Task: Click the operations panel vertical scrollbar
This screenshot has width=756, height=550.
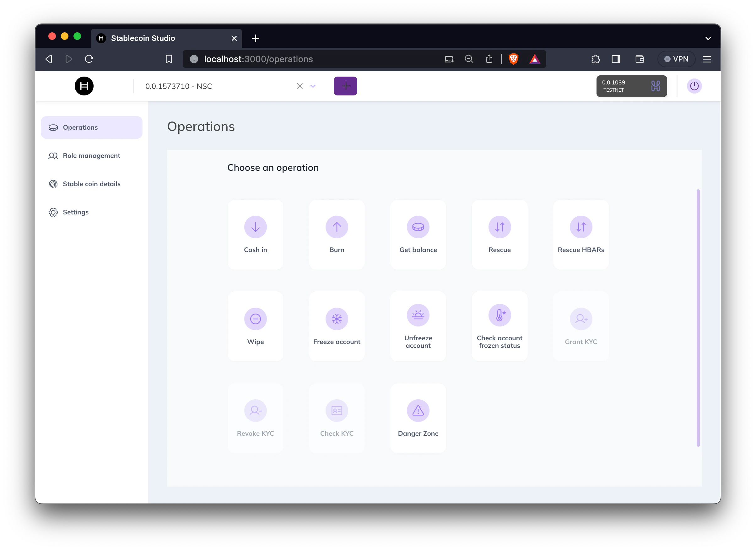Action: point(698,317)
